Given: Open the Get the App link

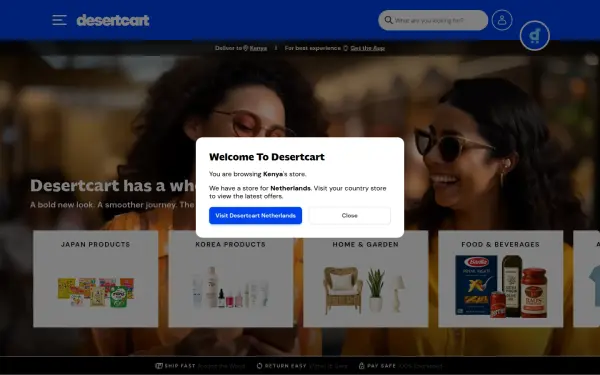Looking at the screenshot, I should click(x=368, y=48).
